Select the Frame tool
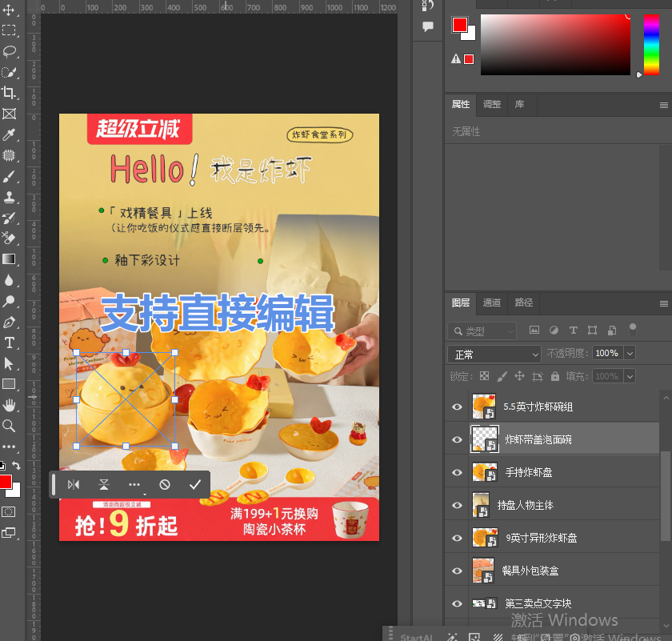The image size is (672, 641). (9, 114)
